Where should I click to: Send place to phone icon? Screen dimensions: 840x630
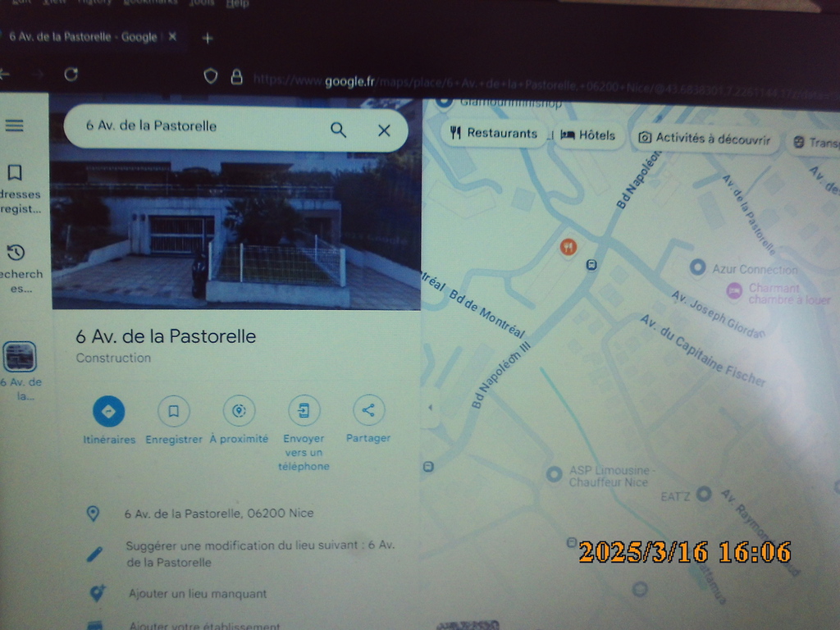click(x=304, y=412)
